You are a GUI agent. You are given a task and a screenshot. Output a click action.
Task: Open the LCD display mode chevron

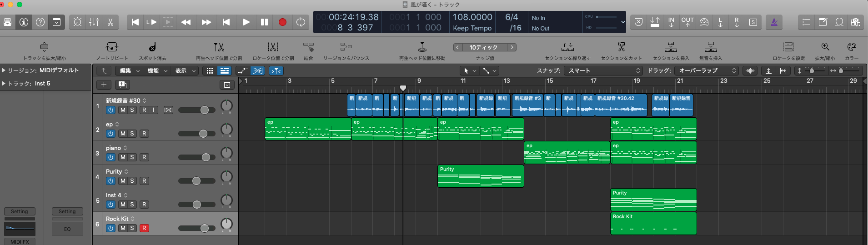[623, 22]
